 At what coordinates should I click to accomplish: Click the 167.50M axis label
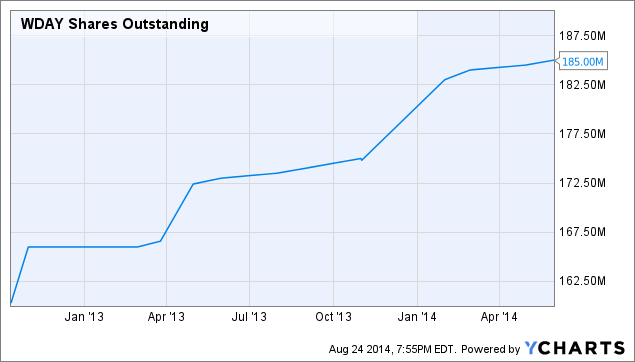pyautogui.click(x=582, y=232)
